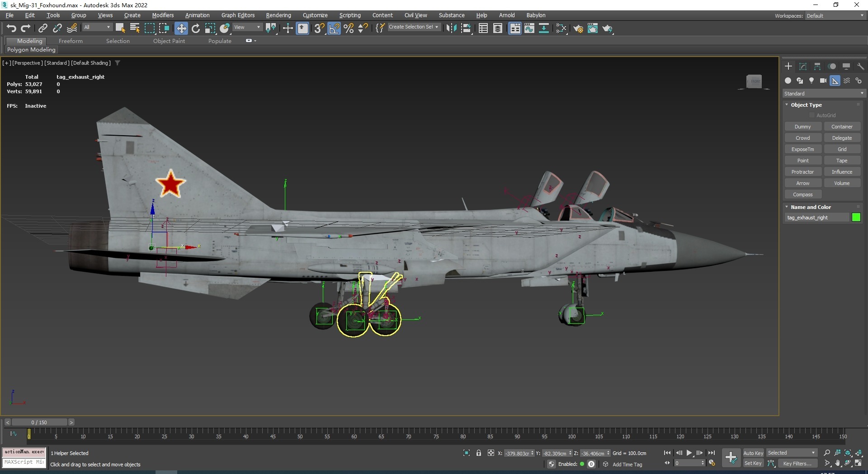This screenshot has height=474, width=868.
Task: Open the selection filter 'All' dropdown
Action: pyautogui.click(x=97, y=27)
